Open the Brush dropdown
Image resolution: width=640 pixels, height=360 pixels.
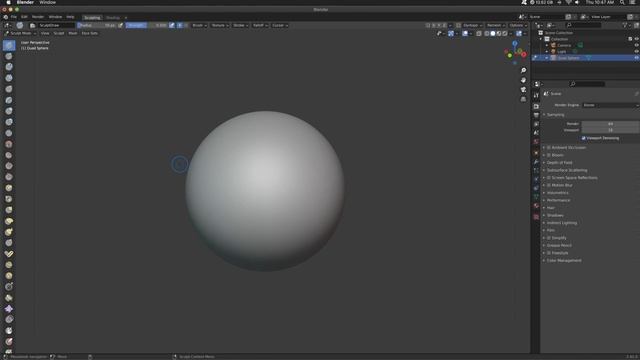200,25
